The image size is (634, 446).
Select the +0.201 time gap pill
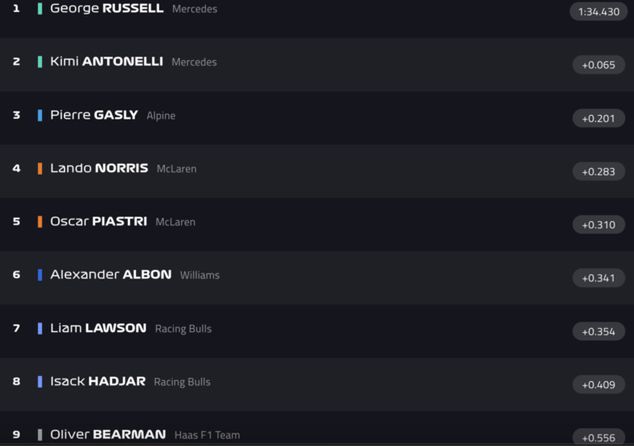click(599, 118)
